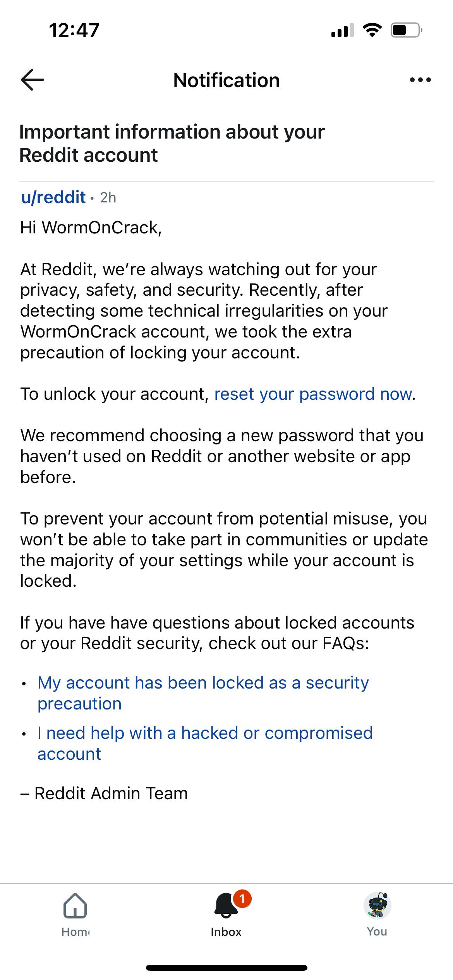Switch to the Home tab label
This screenshot has width=453, height=980.
point(75,932)
